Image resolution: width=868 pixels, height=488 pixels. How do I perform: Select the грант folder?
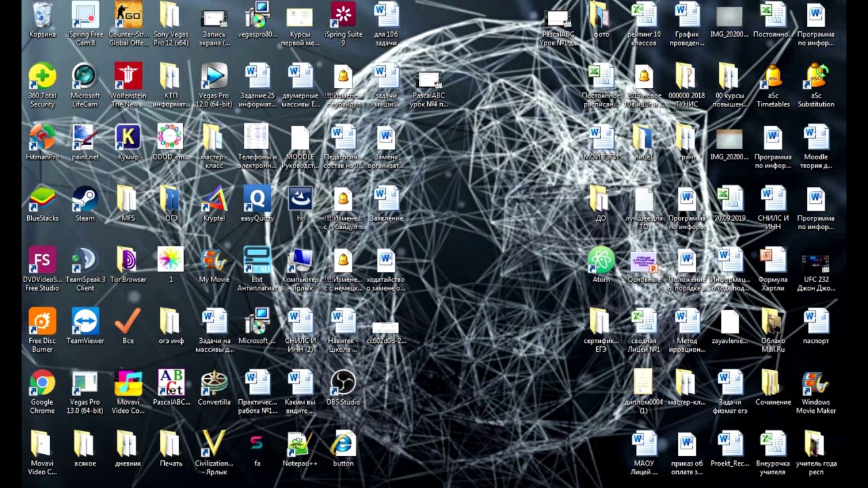click(687, 143)
